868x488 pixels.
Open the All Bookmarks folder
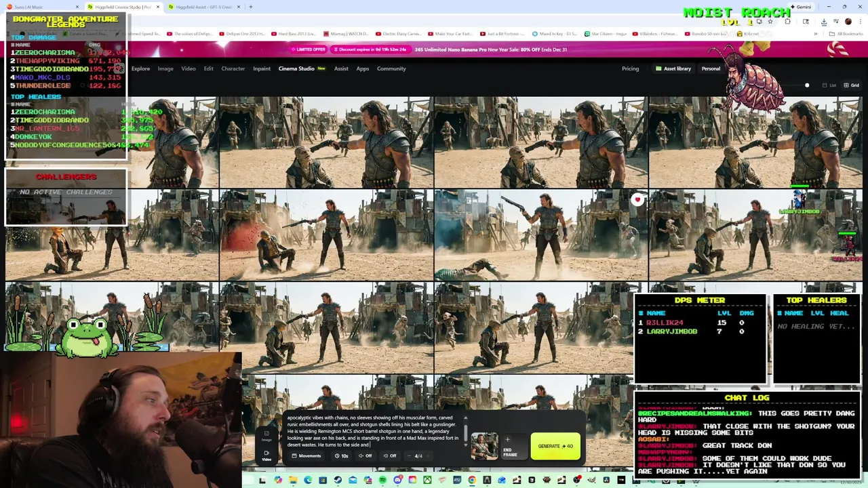[x=846, y=34]
